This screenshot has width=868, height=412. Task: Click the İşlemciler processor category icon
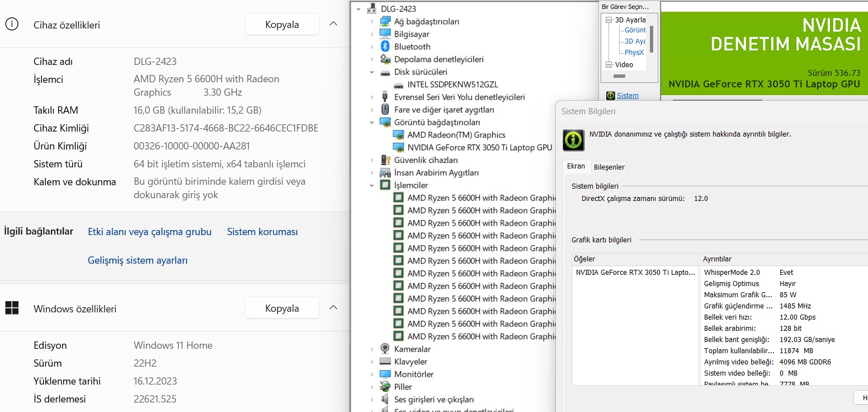(x=385, y=185)
